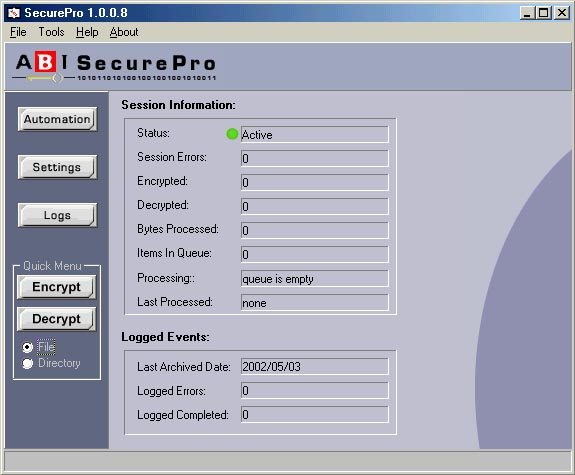
Task: Click the 'Quick Menu' group label
Action: tap(52, 266)
